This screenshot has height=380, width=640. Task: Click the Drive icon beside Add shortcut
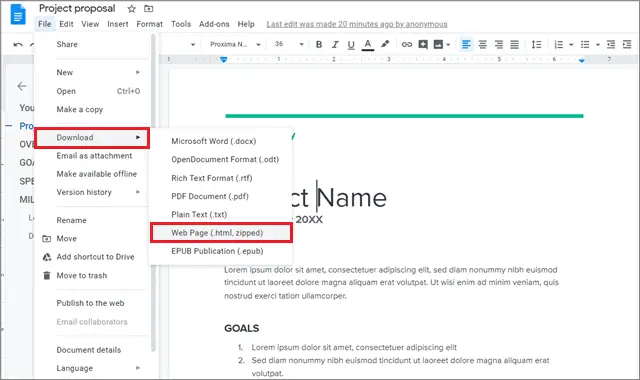pyautogui.click(x=47, y=257)
